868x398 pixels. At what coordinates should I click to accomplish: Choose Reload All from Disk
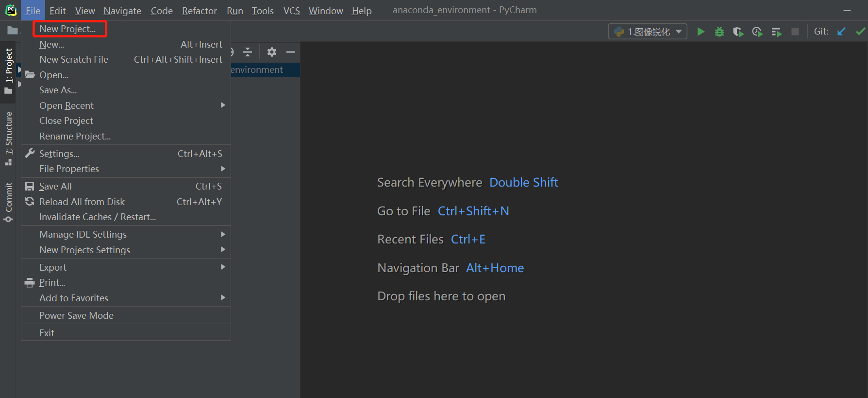tap(126, 202)
